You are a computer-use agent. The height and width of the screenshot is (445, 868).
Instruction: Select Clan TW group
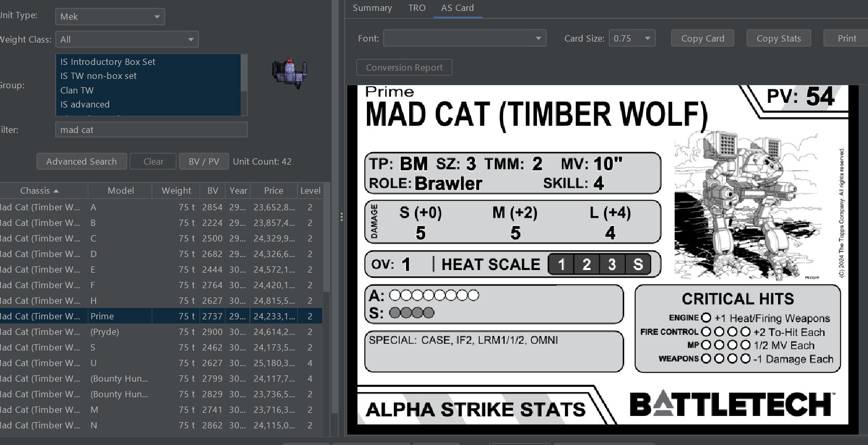pyautogui.click(x=148, y=90)
